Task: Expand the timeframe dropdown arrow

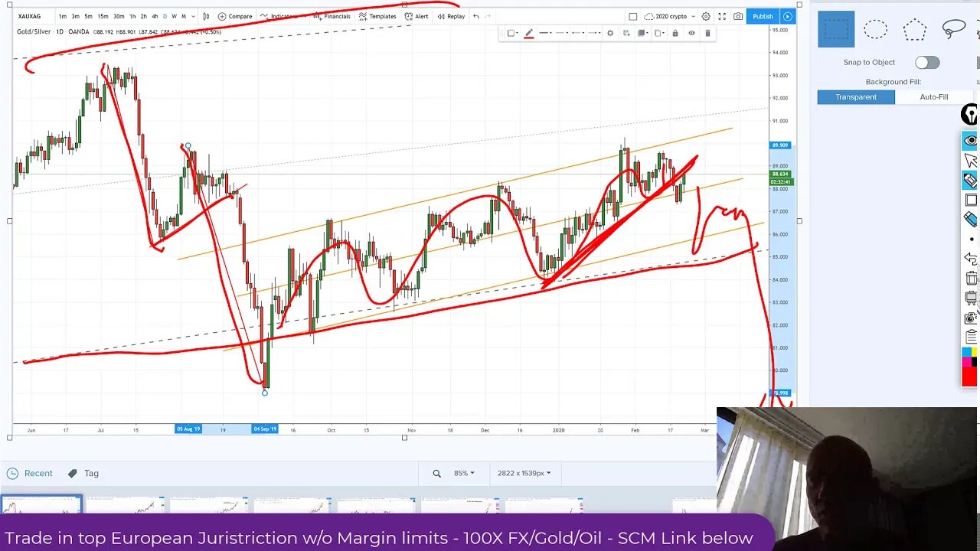Action: click(x=192, y=16)
